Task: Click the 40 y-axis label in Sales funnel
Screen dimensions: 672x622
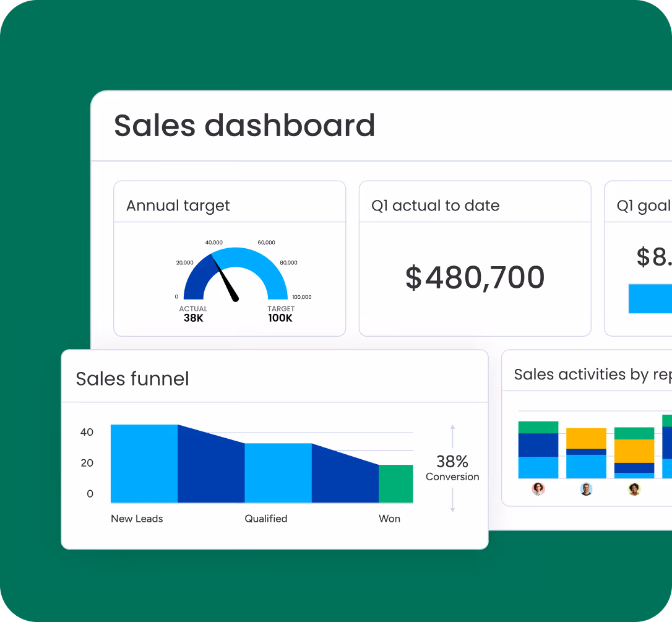Action: pos(87,432)
